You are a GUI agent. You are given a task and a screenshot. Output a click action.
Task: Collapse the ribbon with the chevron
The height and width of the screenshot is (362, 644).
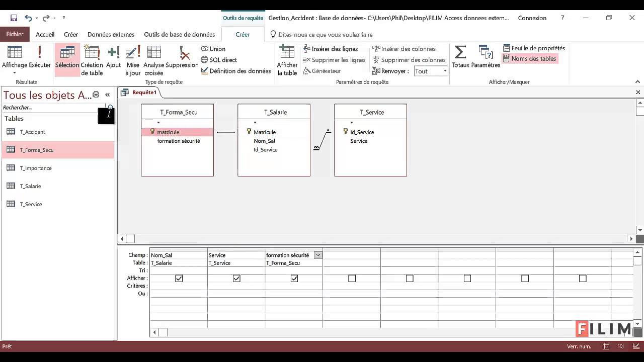click(x=637, y=81)
